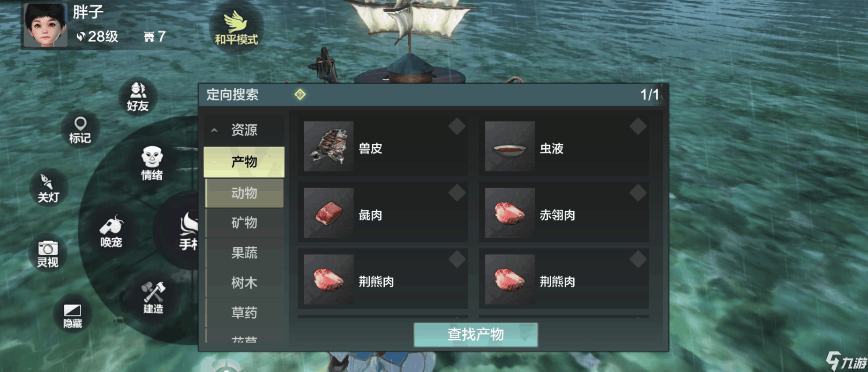Open the 建造 build tools icon

(153, 297)
